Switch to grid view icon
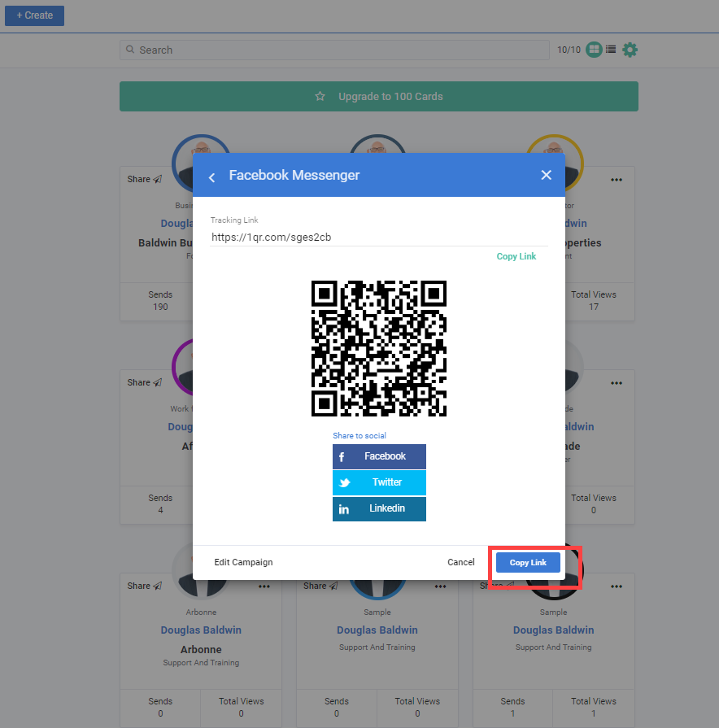Viewport: 719px width, 728px height. [x=594, y=50]
